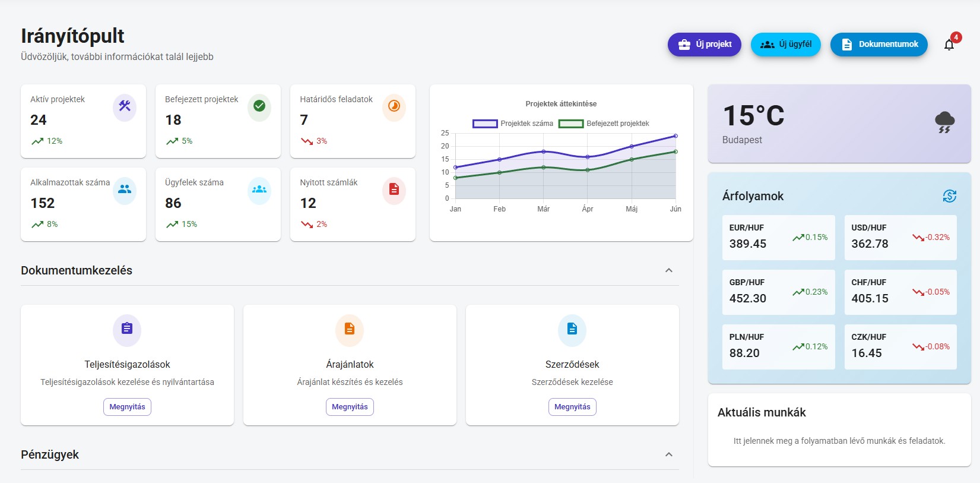This screenshot has width=980, height=483.
Task: Open the Dokumentumok button
Action: pyautogui.click(x=878, y=45)
